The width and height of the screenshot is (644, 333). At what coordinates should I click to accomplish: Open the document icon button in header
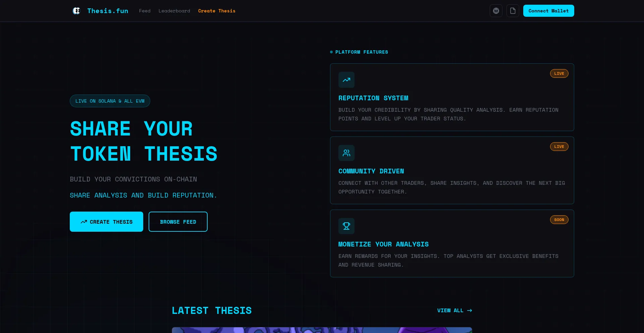point(513,11)
